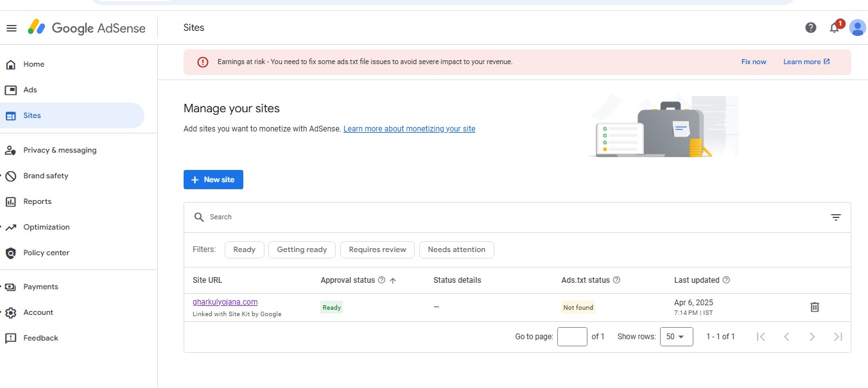Click the Home house icon in sidebar
The height and width of the screenshot is (388, 868).
click(10, 64)
